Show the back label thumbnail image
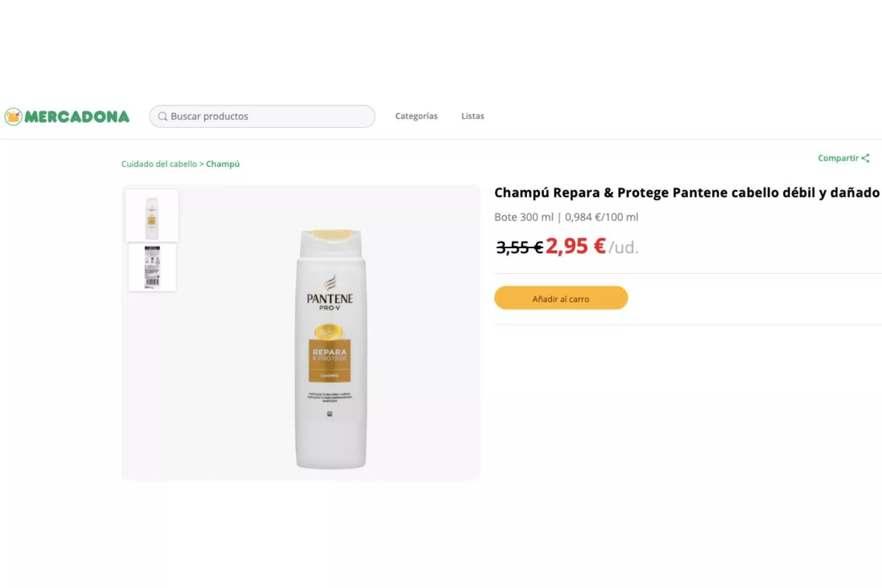The height and width of the screenshot is (588, 882). click(x=152, y=268)
